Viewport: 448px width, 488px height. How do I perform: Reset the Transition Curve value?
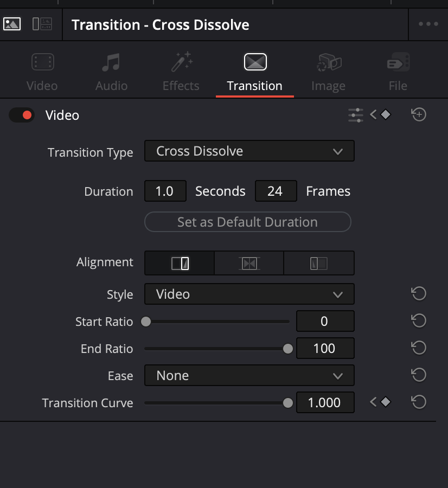pos(419,402)
